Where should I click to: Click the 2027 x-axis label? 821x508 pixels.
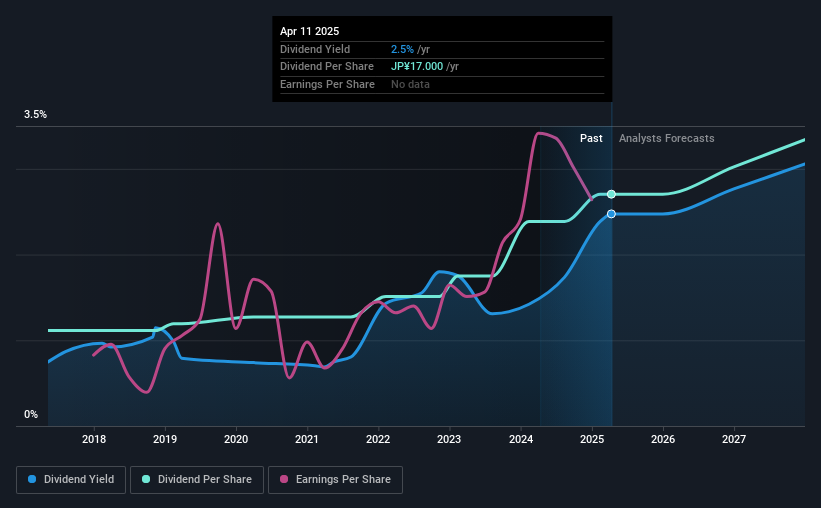click(x=734, y=439)
